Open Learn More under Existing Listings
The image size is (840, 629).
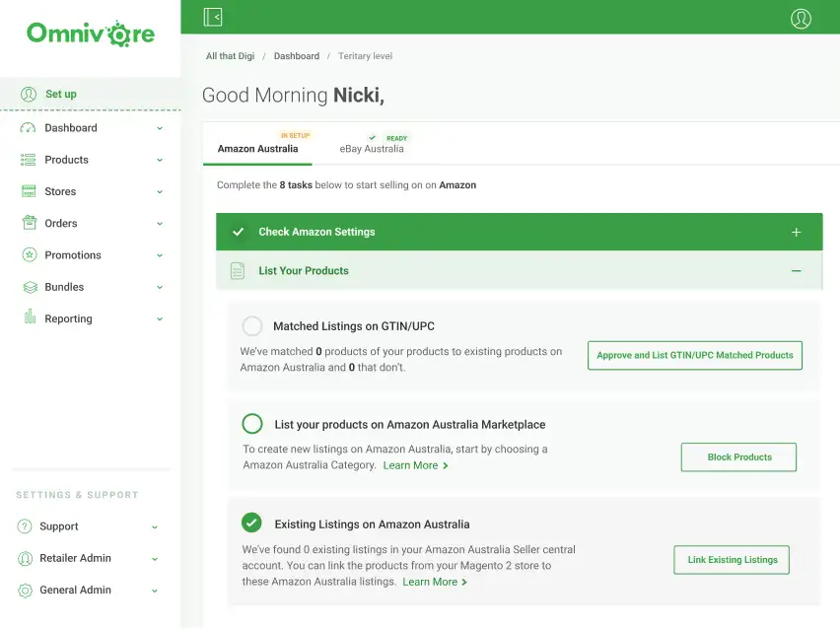435,582
